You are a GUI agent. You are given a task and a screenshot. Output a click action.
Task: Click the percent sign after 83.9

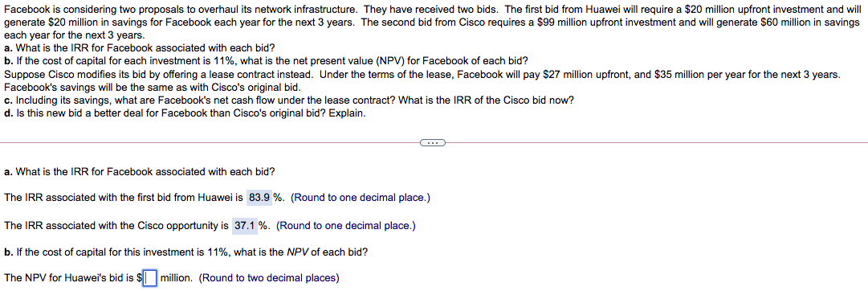[279, 199]
